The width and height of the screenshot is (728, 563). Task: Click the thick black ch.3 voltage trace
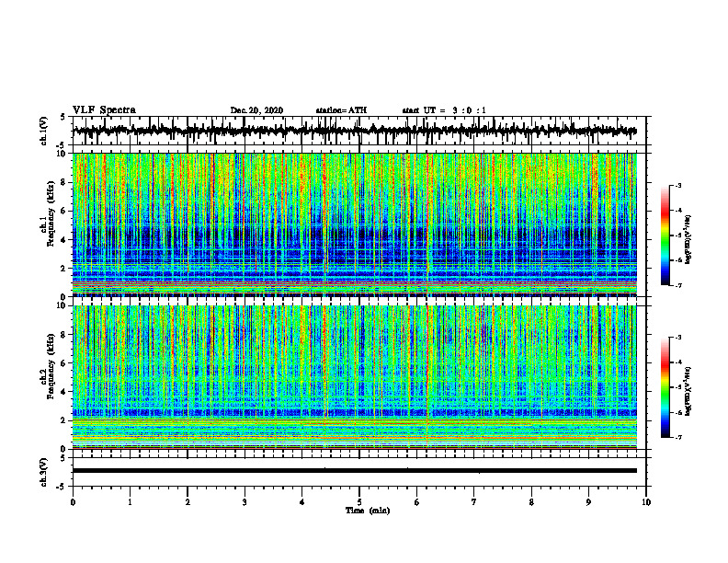click(x=354, y=471)
